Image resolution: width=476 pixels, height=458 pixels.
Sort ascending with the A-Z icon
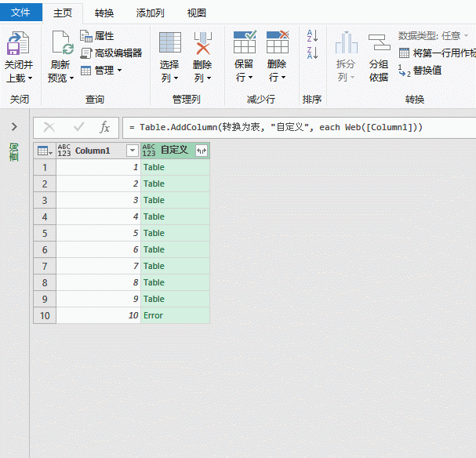coord(312,36)
